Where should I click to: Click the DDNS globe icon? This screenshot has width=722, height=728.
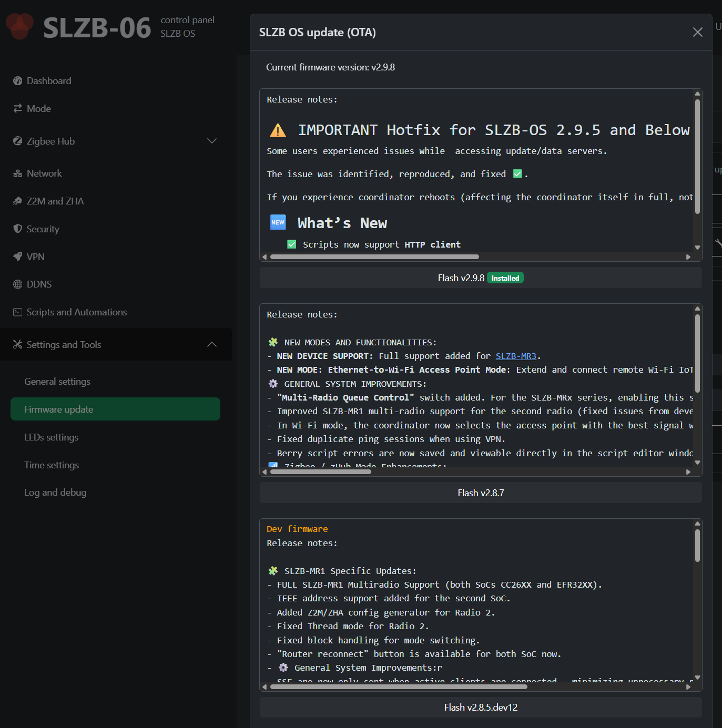(x=18, y=284)
